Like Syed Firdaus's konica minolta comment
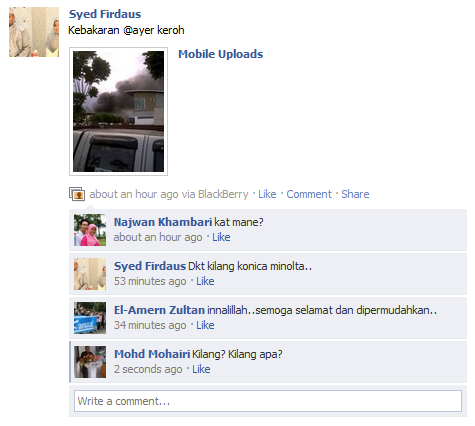 [205, 281]
